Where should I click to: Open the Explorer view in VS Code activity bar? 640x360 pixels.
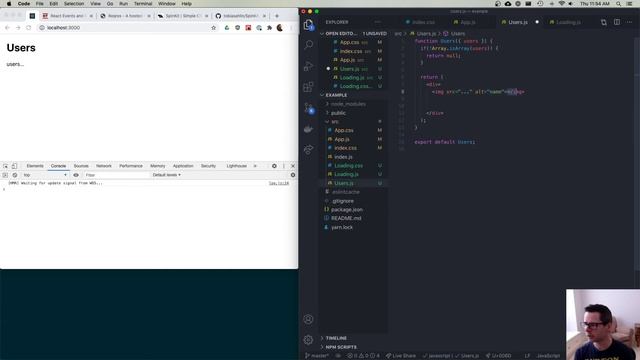309,25
